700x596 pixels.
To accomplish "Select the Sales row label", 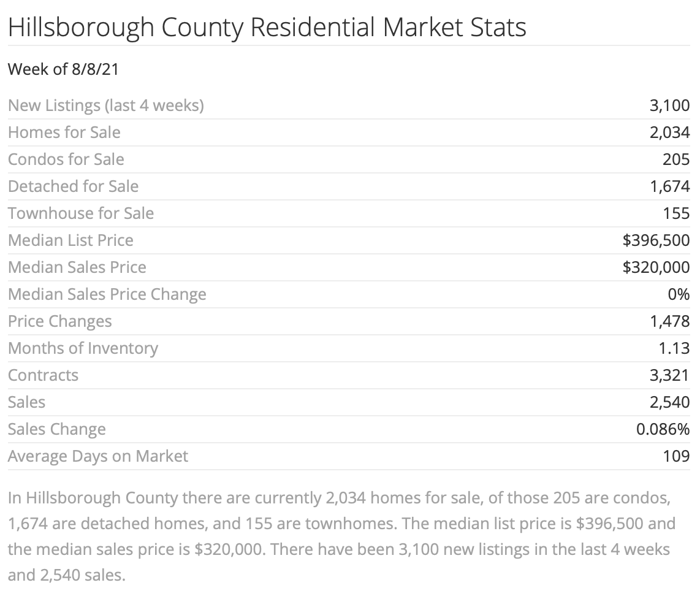I will (x=27, y=403).
